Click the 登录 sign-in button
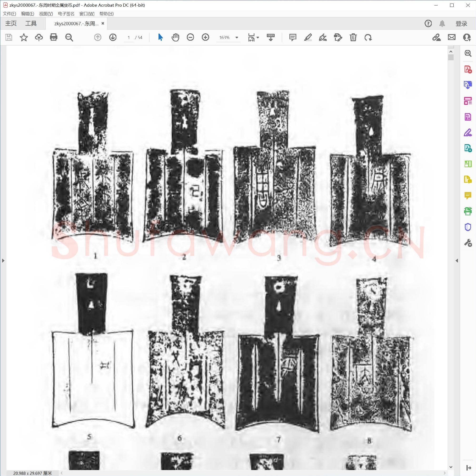Image resolution: width=476 pixels, height=476 pixels. click(x=461, y=24)
